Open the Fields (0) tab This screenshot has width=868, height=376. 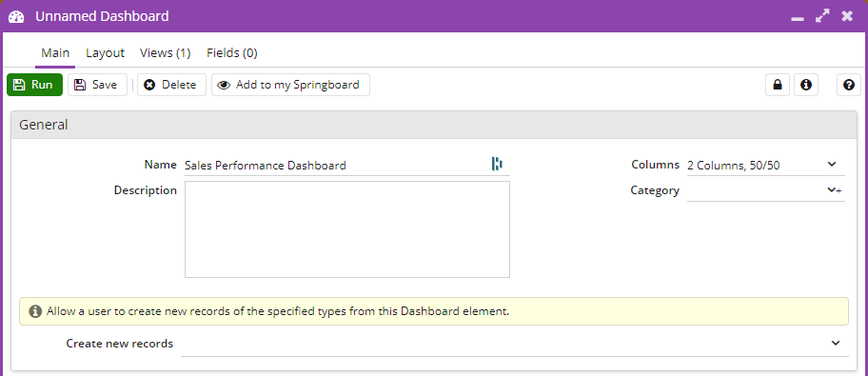(x=232, y=53)
